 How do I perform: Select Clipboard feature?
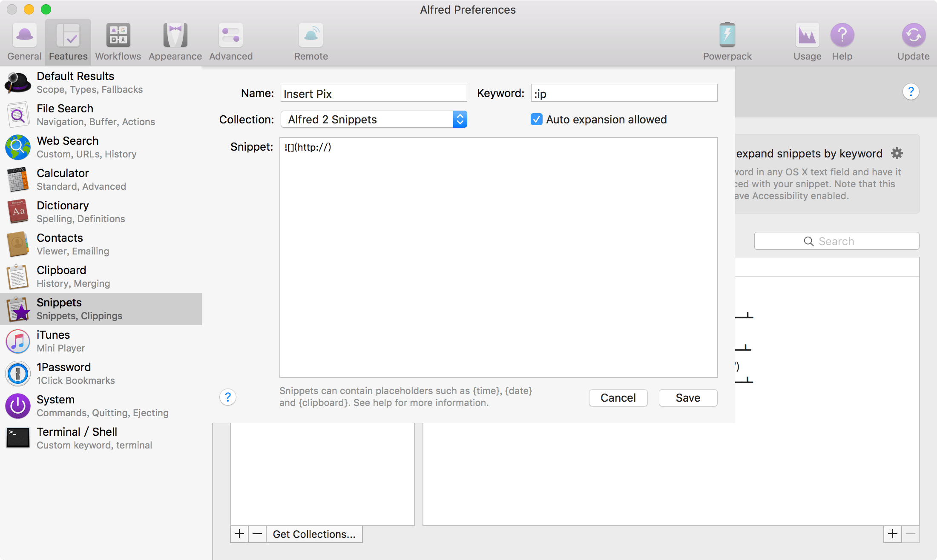101,277
